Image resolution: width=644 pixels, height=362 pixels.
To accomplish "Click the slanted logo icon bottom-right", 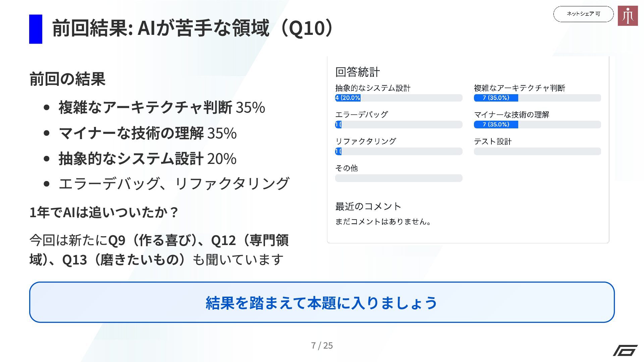I will point(625,350).
